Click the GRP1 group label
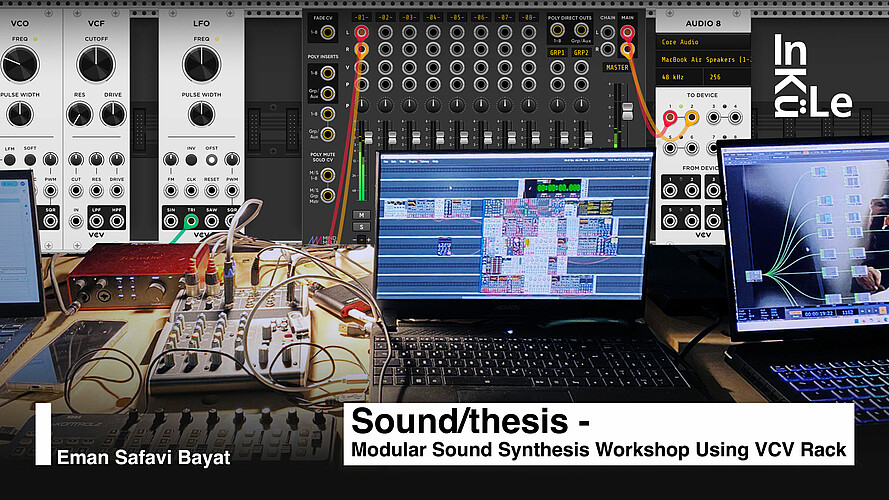Image resolution: width=889 pixels, height=500 pixels. pos(557,52)
